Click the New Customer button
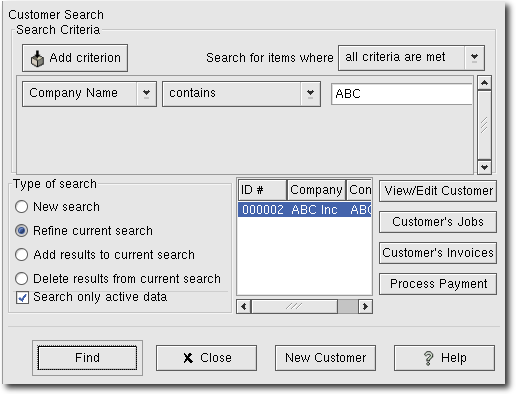The image size is (516, 394). [325, 358]
